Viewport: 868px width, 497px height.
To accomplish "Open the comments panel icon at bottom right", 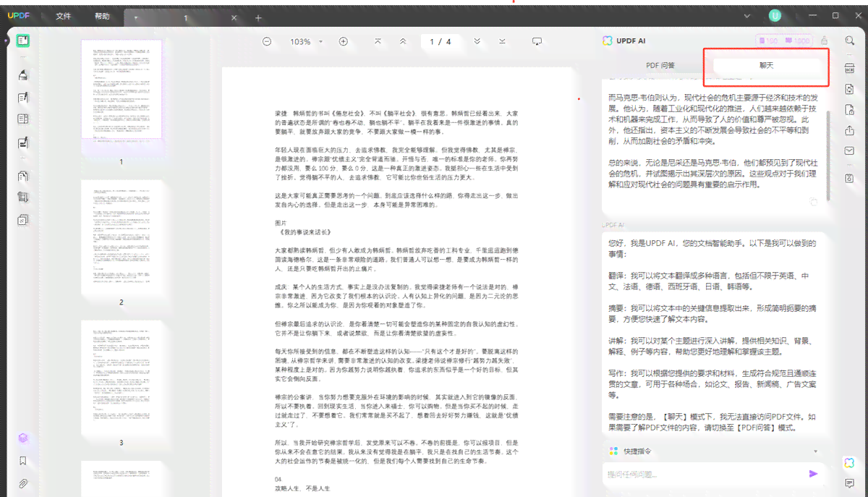I will pyautogui.click(x=849, y=483).
